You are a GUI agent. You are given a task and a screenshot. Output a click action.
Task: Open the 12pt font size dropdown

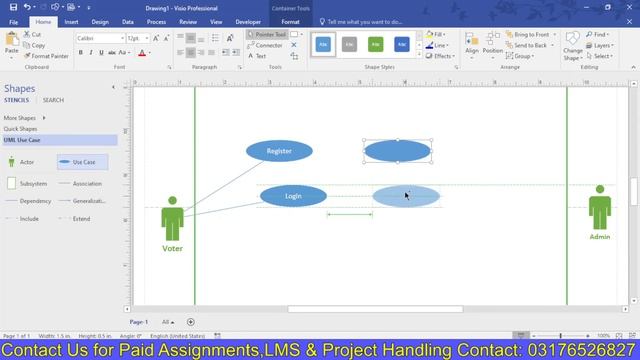pos(147,38)
